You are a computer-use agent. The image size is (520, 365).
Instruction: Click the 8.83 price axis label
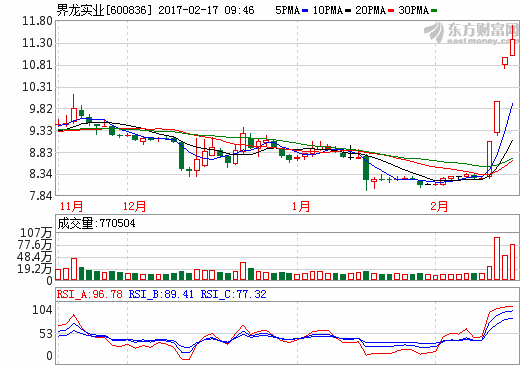pyautogui.click(x=41, y=152)
